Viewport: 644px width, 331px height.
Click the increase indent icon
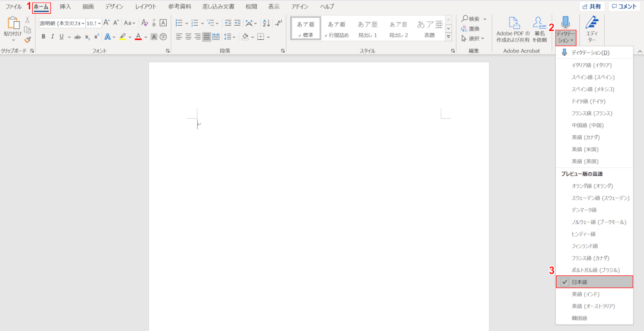238,23
